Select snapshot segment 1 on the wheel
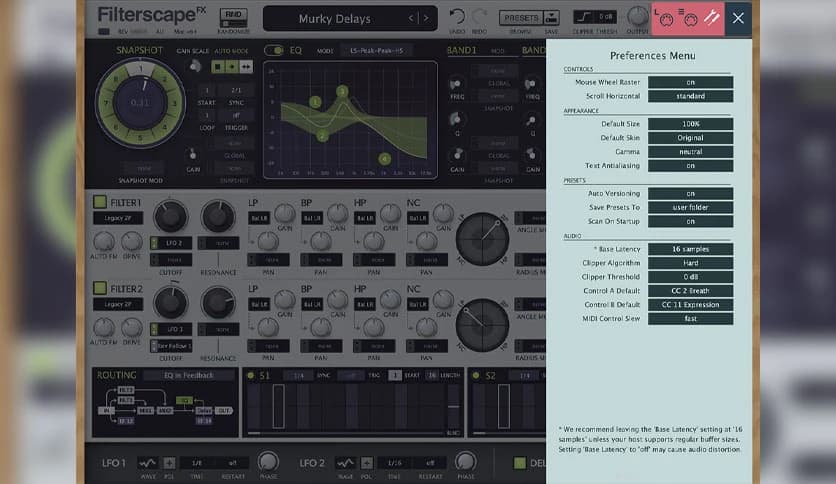 click(x=140, y=68)
